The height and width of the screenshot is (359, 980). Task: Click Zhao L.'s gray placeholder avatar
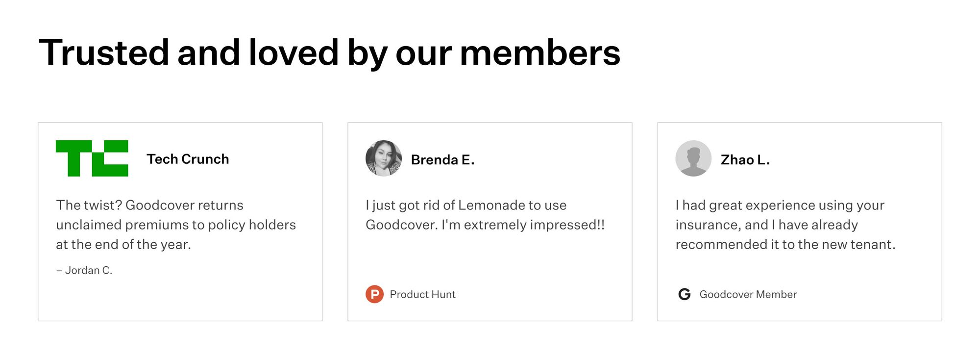point(693,158)
